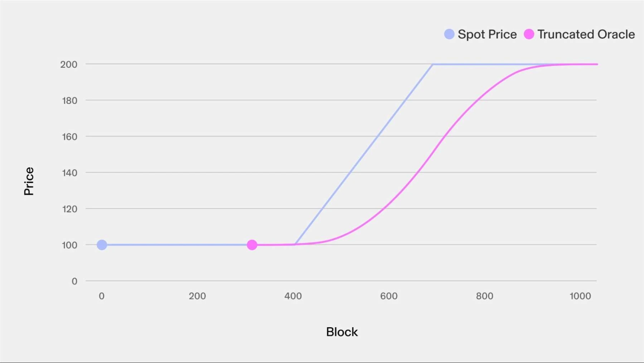Screen dimensions: 644x363
Task: Click the 140 Price axis tick label
Action: [69, 173]
